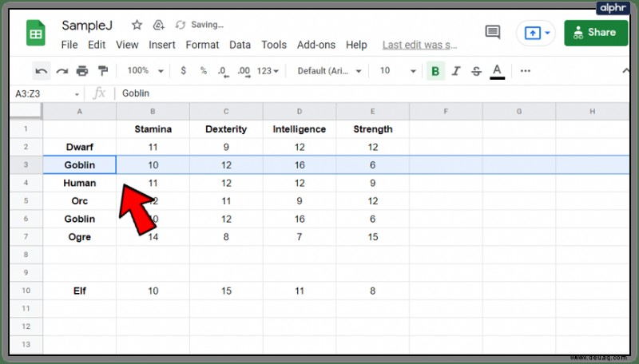Click the present to meeting button
Screen dimensions: 639x364
coord(532,33)
